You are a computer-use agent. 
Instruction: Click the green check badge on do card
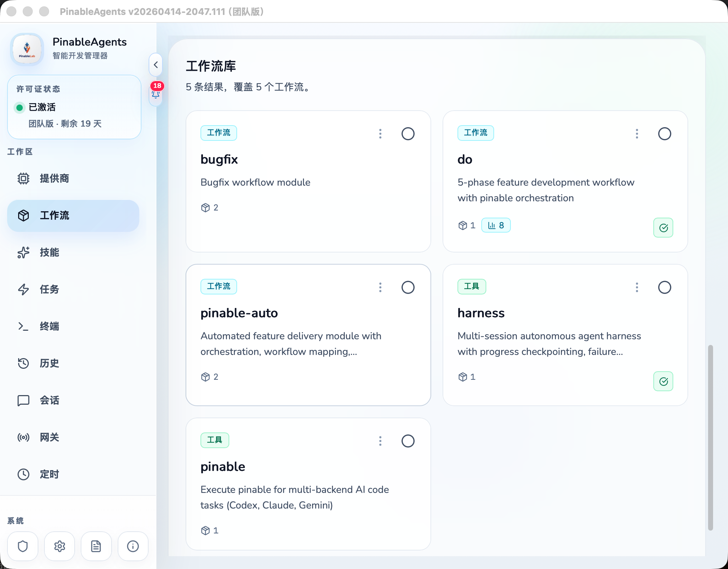(x=663, y=228)
